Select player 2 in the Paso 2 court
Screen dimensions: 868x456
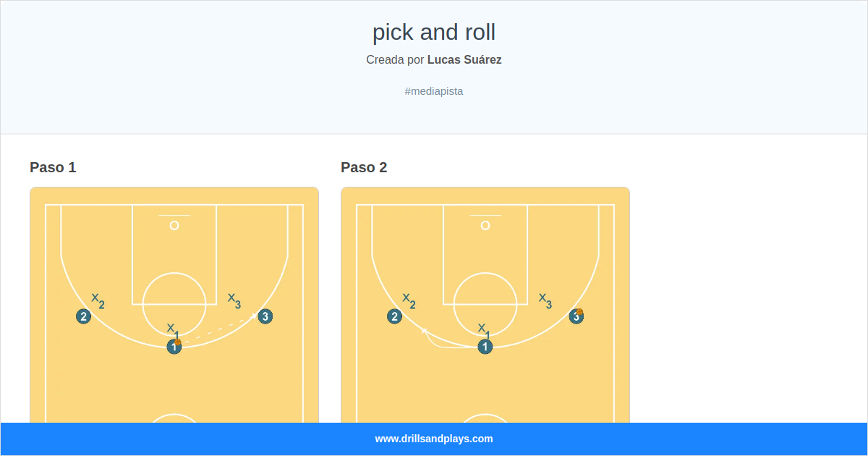(394, 316)
